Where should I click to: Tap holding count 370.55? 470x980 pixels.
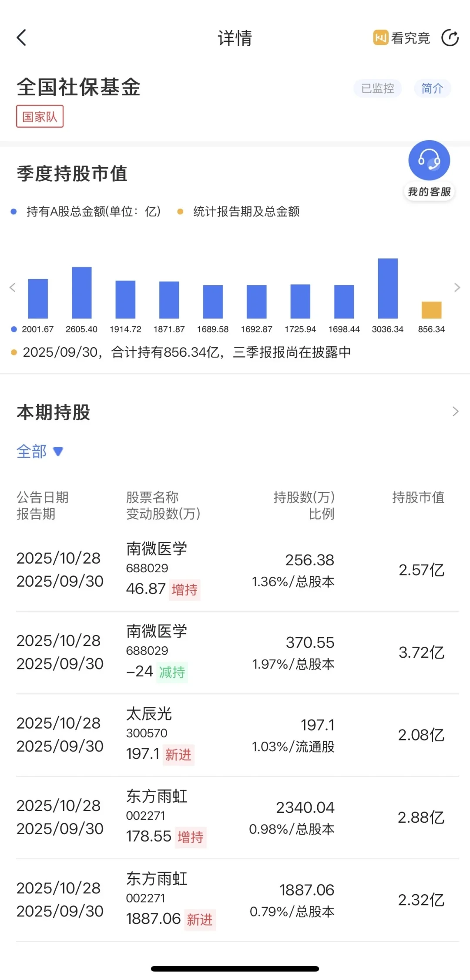310,642
